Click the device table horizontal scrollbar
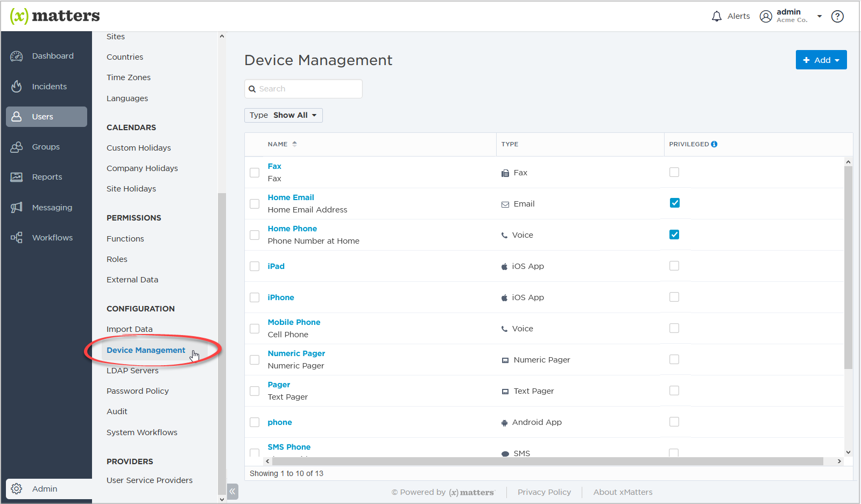Screen dimensions: 861x504 pos(548,462)
